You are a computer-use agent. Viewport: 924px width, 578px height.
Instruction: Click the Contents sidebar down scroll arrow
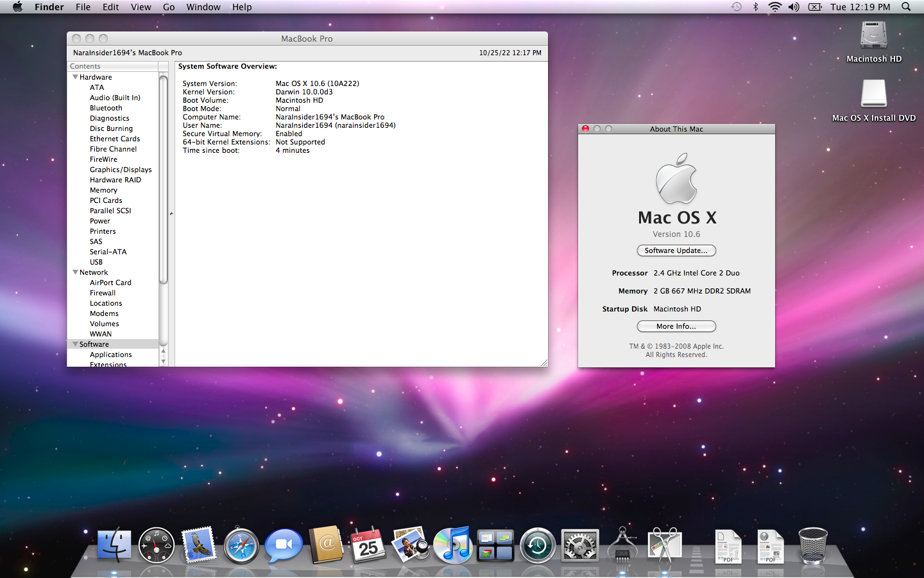pos(163,362)
